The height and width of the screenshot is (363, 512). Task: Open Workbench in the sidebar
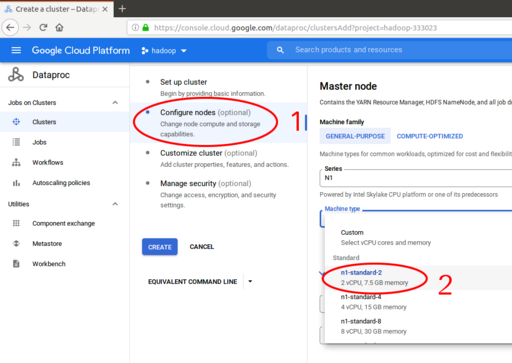pos(64,264)
